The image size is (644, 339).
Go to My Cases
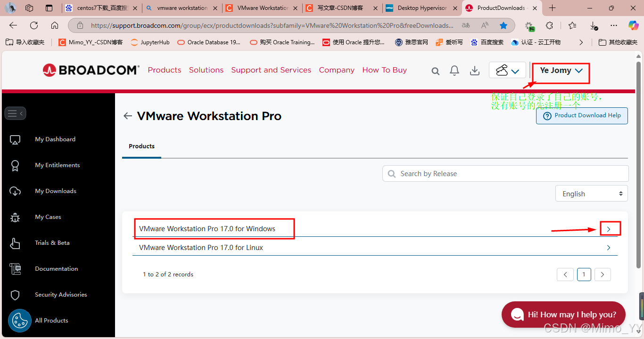48,217
